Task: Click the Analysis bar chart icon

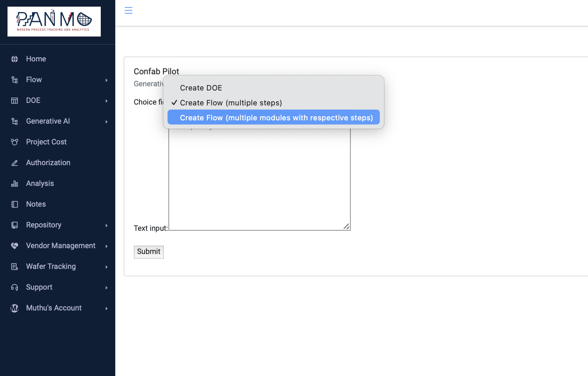Action: pos(15,183)
